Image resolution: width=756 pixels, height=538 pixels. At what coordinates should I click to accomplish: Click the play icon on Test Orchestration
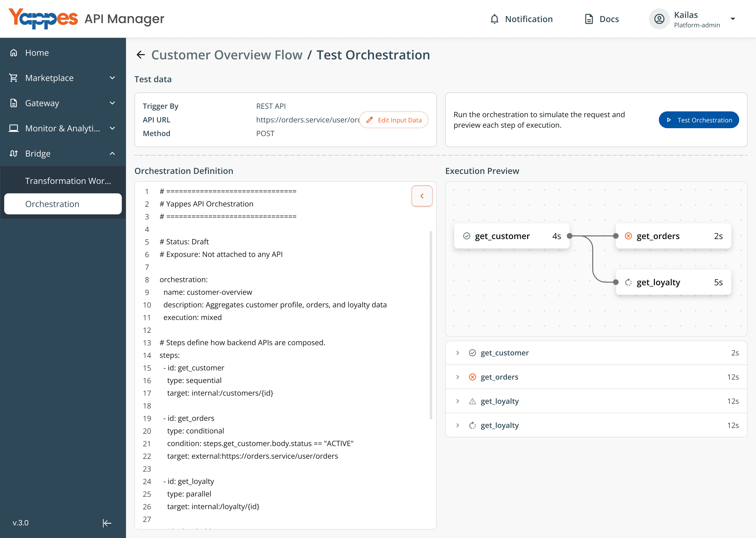pos(669,120)
